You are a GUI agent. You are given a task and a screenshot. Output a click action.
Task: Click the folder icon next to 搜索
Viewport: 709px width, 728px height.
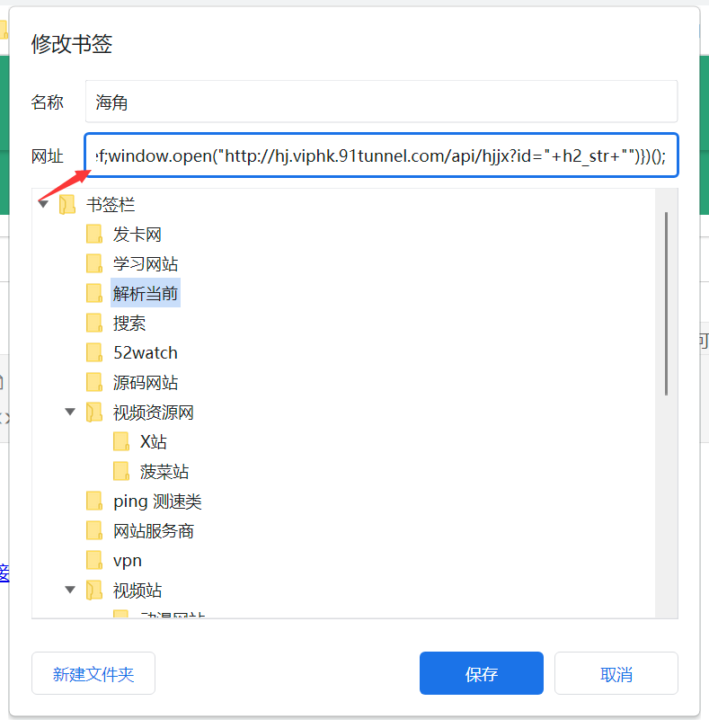[x=94, y=324]
